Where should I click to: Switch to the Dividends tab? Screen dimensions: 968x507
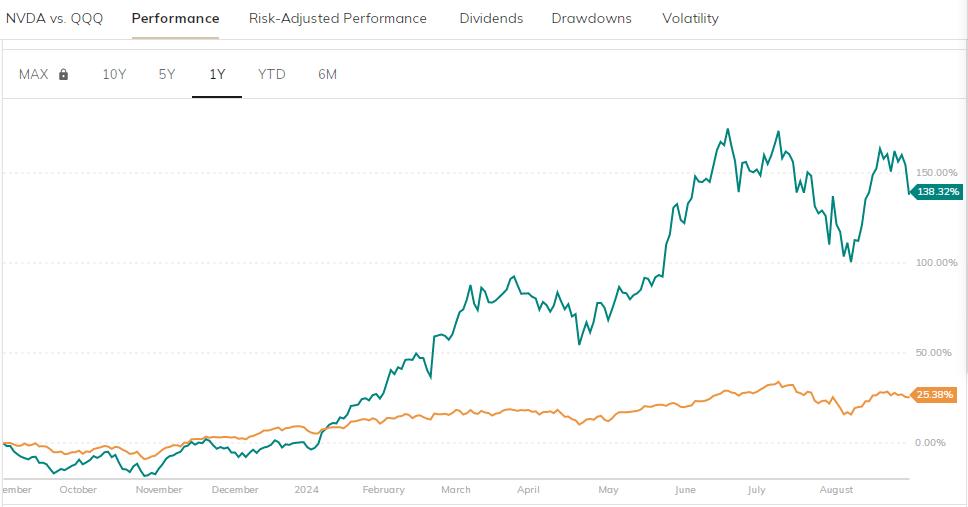coord(491,18)
